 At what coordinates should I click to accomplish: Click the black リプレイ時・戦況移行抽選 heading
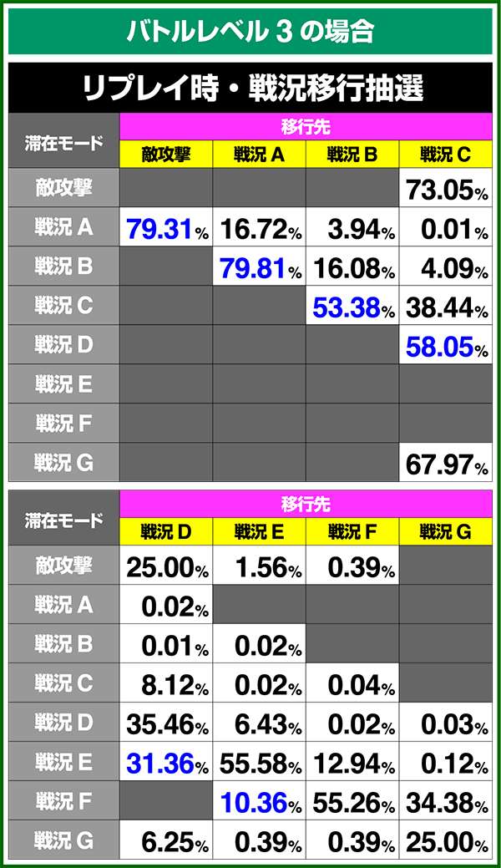[250, 86]
